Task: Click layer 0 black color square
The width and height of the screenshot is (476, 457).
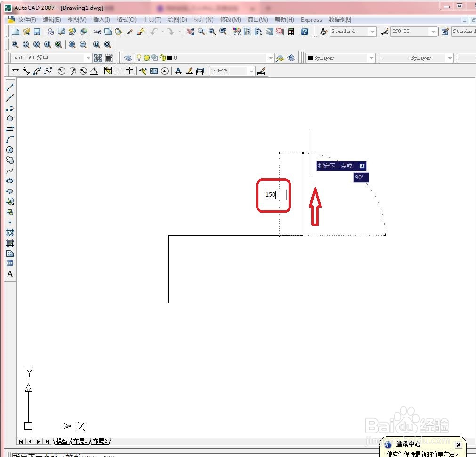Action: 169,58
